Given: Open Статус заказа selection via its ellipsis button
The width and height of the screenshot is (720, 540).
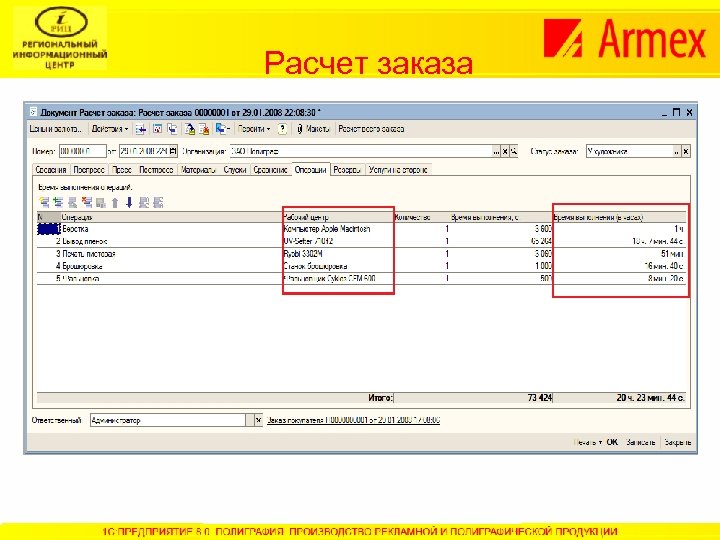Looking at the screenshot, I should [x=677, y=151].
